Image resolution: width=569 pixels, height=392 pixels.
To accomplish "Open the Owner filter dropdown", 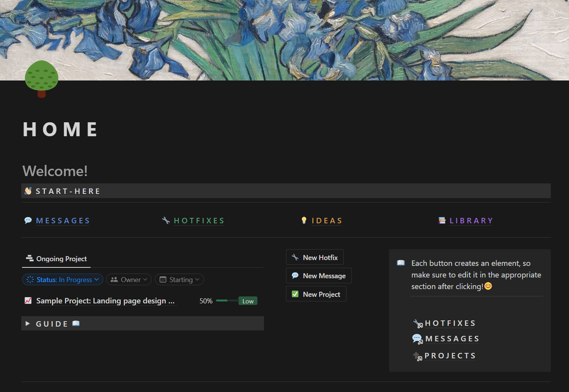I will click(129, 279).
